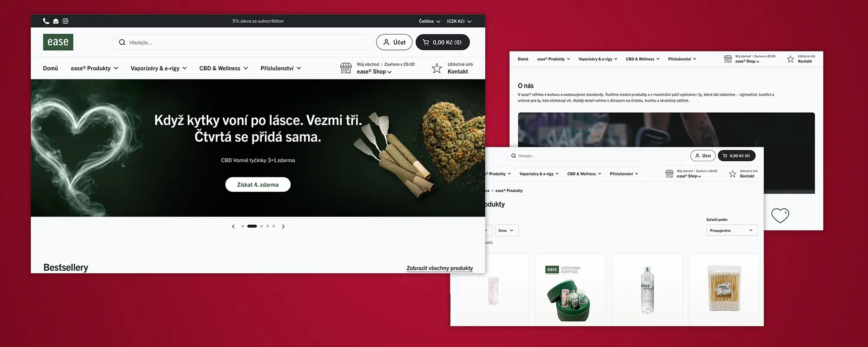Screen dimensions: 868x347
Task: Open CZK Kč currency dropdown
Action: pos(459,21)
